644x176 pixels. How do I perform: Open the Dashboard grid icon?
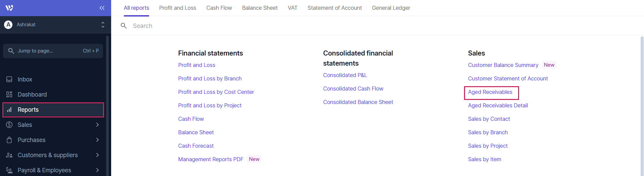[9, 95]
